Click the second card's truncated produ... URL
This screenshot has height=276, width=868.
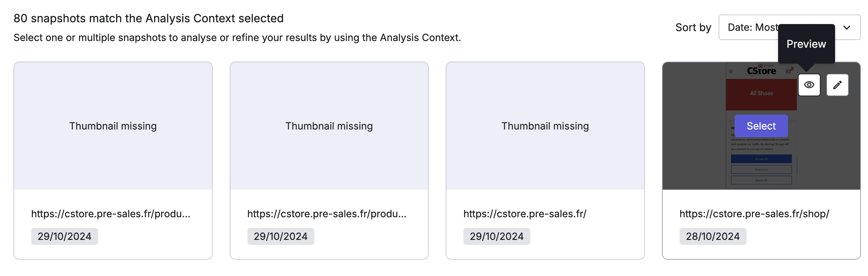click(327, 214)
